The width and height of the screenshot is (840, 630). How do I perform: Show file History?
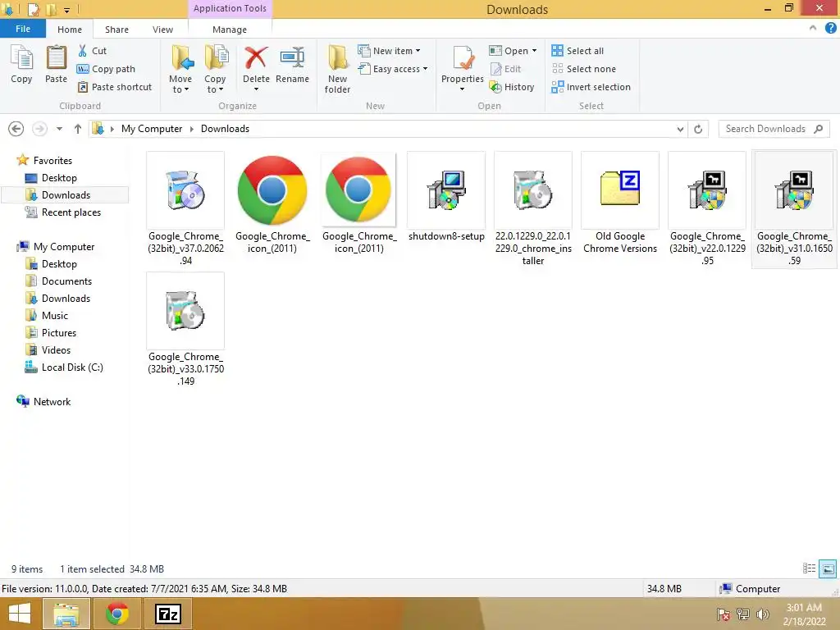(512, 87)
